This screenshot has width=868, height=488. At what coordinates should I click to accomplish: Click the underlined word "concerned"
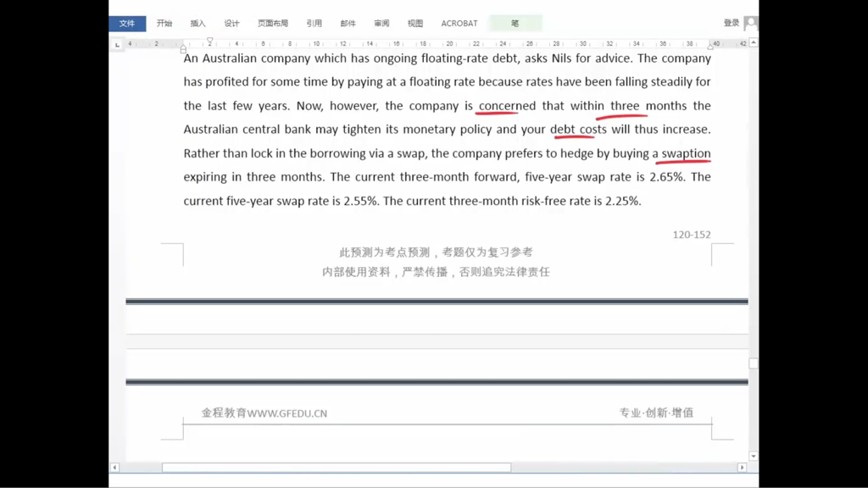[507, 106]
